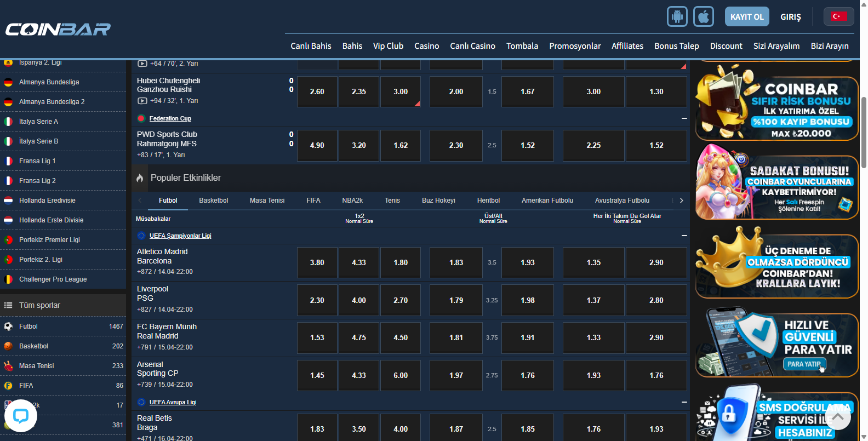The width and height of the screenshot is (868, 441).
Task: Open the live chat bubble icon
Action: pyautogui.click(x=21, y=416)
